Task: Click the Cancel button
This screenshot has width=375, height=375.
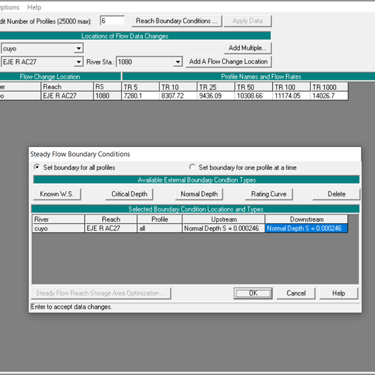Action: (296, 293)
